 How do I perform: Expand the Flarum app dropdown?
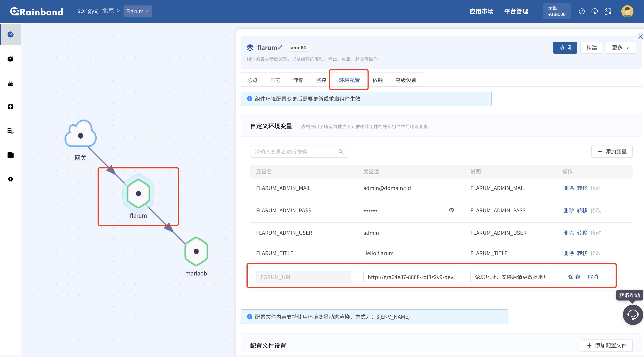138,11
